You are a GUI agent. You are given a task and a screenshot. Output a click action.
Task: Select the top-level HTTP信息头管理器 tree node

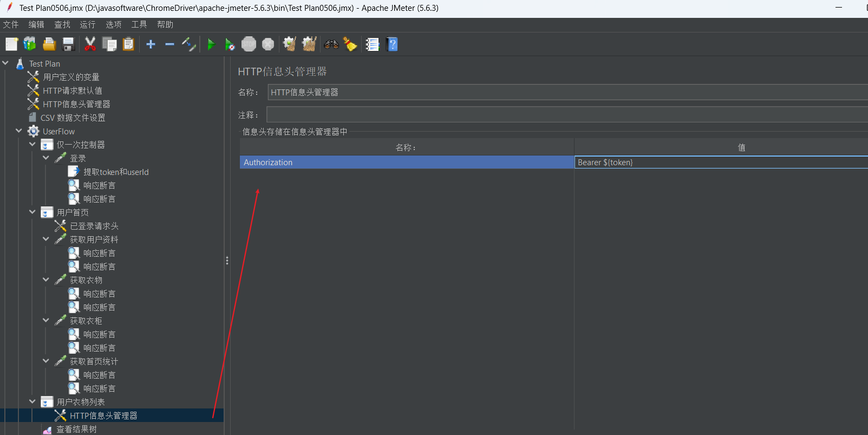(x=76, y=104)
